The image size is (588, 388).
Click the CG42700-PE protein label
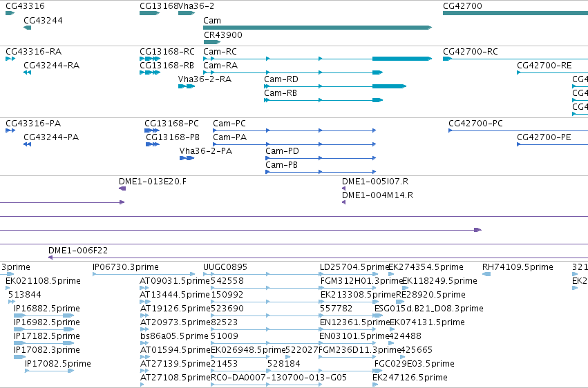click(544, 137)
